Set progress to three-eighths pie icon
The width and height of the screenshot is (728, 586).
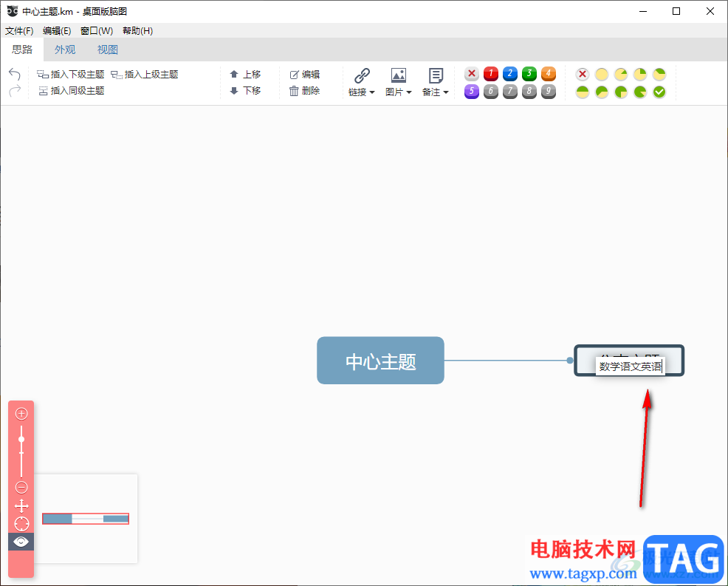click(x=659, y=74)
